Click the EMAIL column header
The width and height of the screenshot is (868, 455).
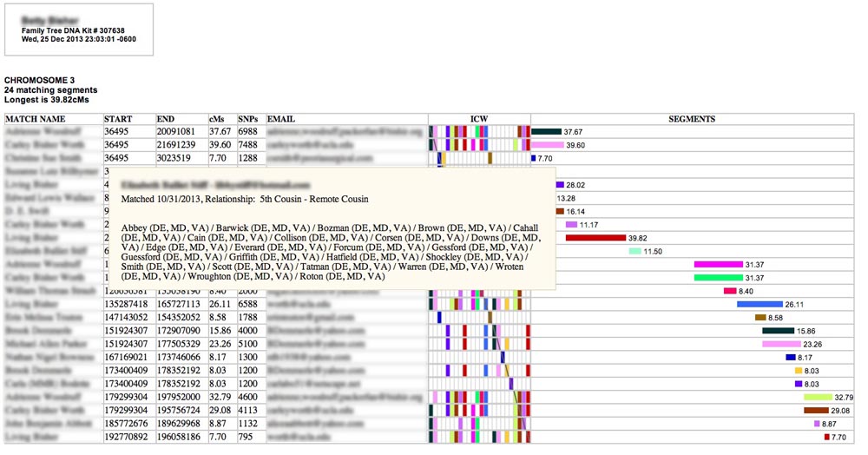pos(281,119)
